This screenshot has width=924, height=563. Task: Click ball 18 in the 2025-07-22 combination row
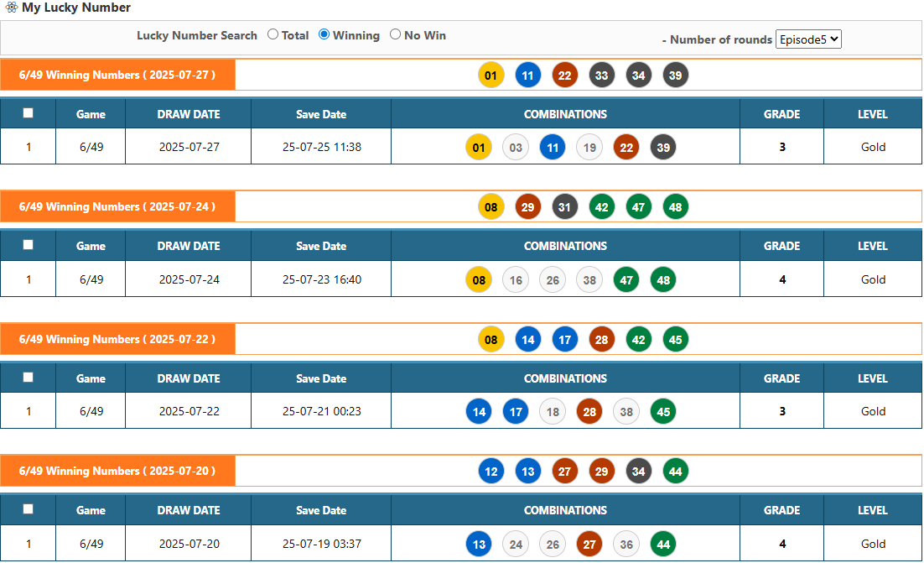pos(553,412)
